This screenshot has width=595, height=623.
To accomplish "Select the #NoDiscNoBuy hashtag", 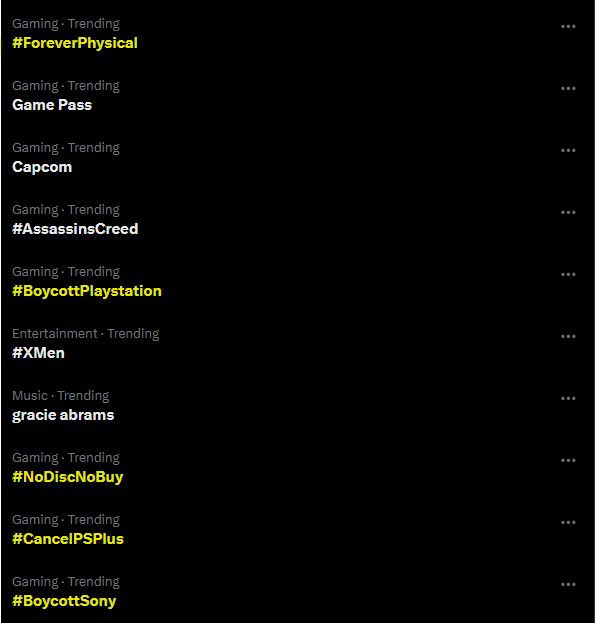I will click(x=68, y=477).
